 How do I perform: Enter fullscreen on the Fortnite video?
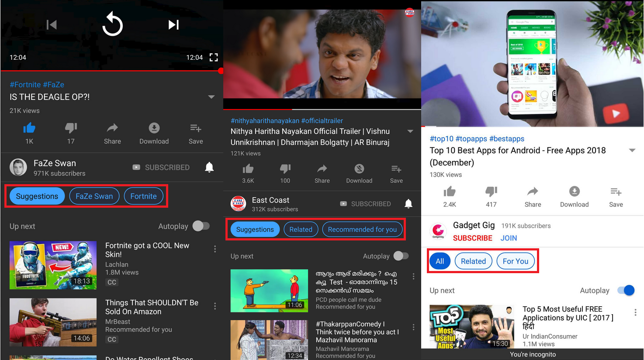[214, 57]
